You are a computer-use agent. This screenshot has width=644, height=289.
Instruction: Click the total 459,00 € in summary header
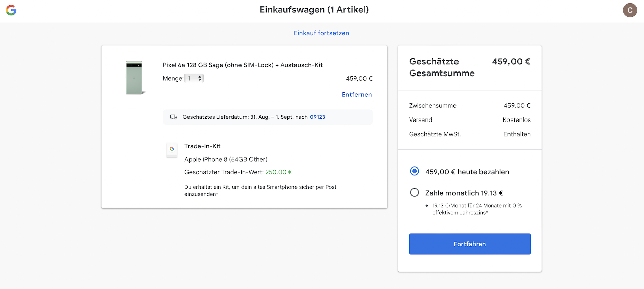(x=511, y=62)
